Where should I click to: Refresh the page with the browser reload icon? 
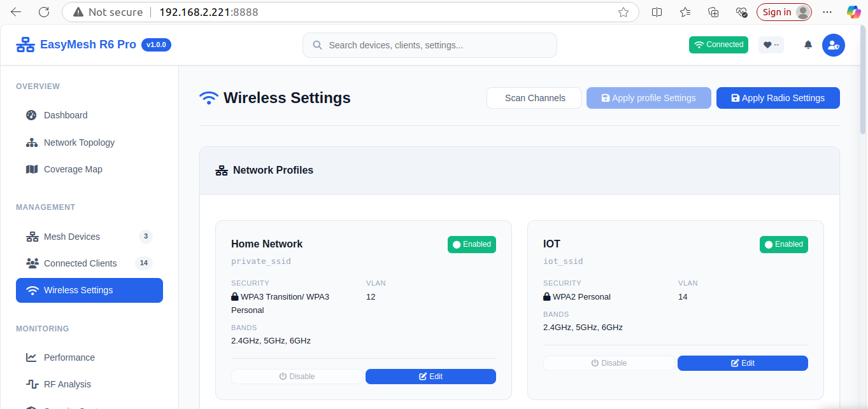(x=44, y=12)
